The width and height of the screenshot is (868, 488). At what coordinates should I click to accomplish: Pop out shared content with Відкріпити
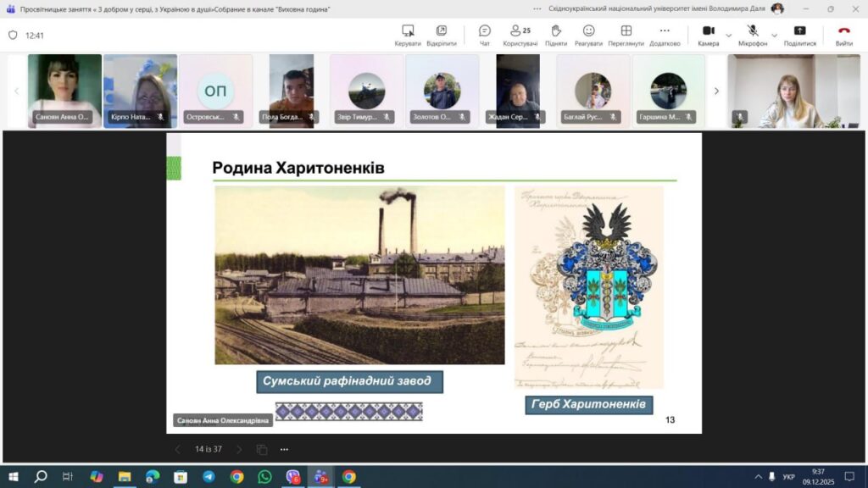pyautogui.click(x=441, y=35)
